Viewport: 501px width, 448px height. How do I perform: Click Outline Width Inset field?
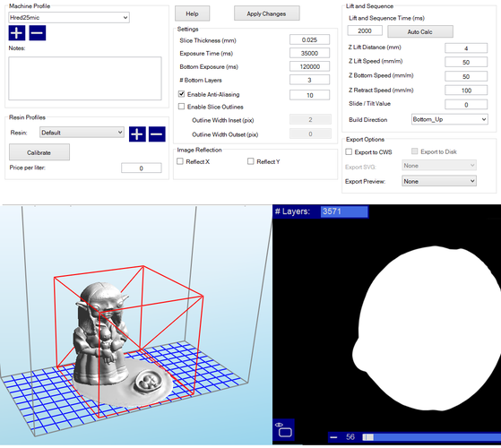pyautogui.click(x=310, y=119)
